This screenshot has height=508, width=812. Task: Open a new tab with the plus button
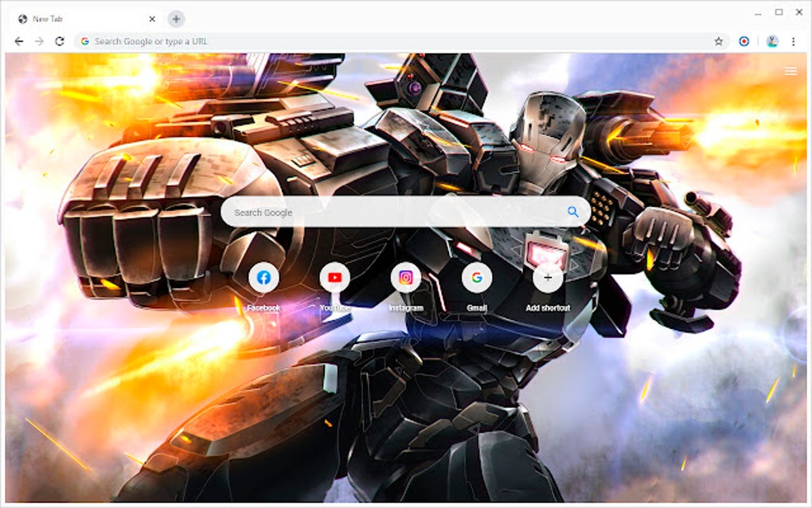tap(175, 18)
